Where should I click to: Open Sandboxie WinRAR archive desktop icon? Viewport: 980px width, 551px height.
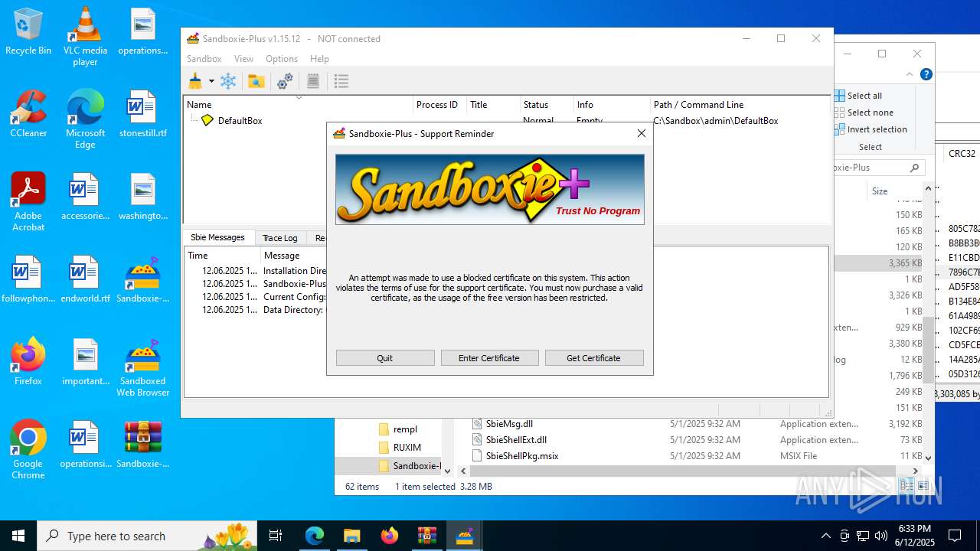coord(142,445)
